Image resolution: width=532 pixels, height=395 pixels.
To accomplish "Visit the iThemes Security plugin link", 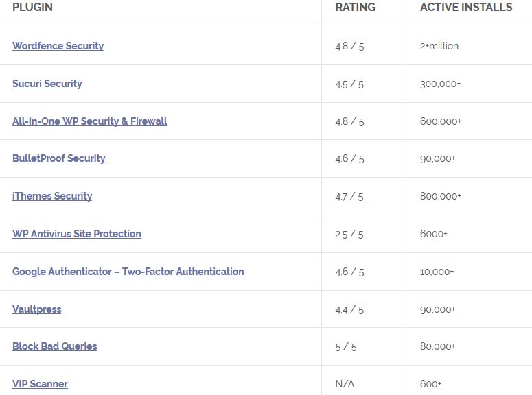I will coord(52,196).
